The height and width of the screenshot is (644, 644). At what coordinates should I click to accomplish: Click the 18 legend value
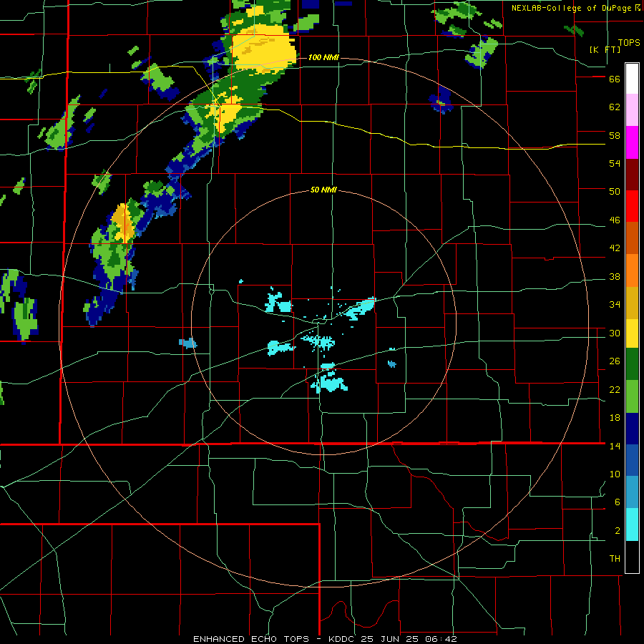[615, 418]
